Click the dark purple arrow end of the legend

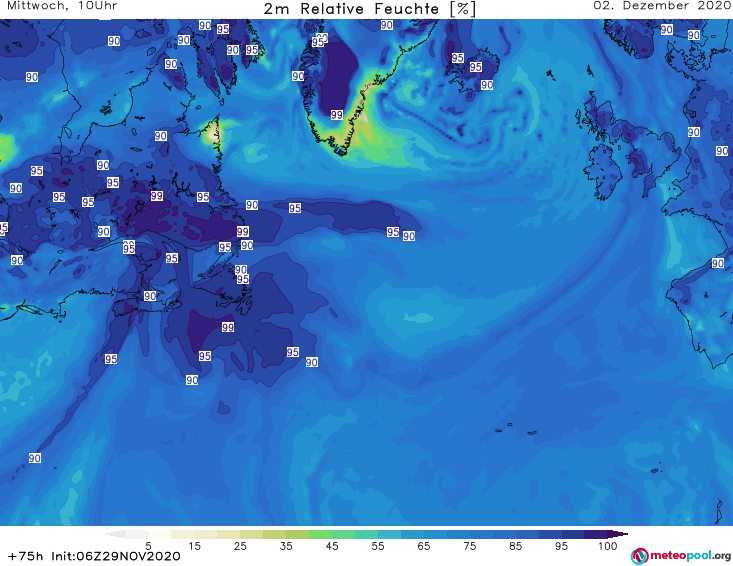point(618,534)
